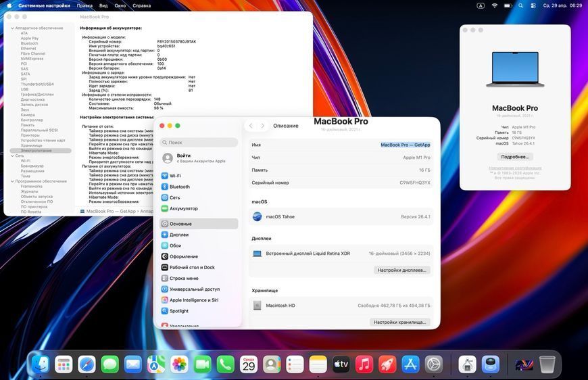Open Mail app in the Dock

[132, 364]
